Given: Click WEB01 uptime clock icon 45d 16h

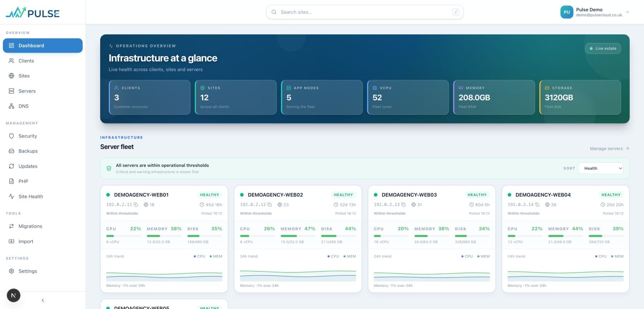Looking at the screenshot, I should tap(202, 205).
